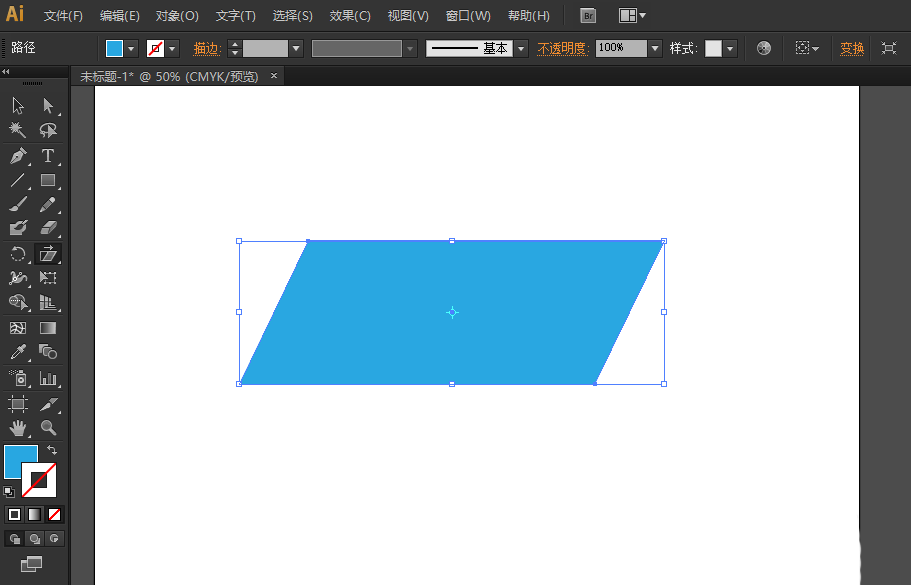Open the opacity value dropdown
The height and width of the screenshot is (585, 911).
(655, 49)
